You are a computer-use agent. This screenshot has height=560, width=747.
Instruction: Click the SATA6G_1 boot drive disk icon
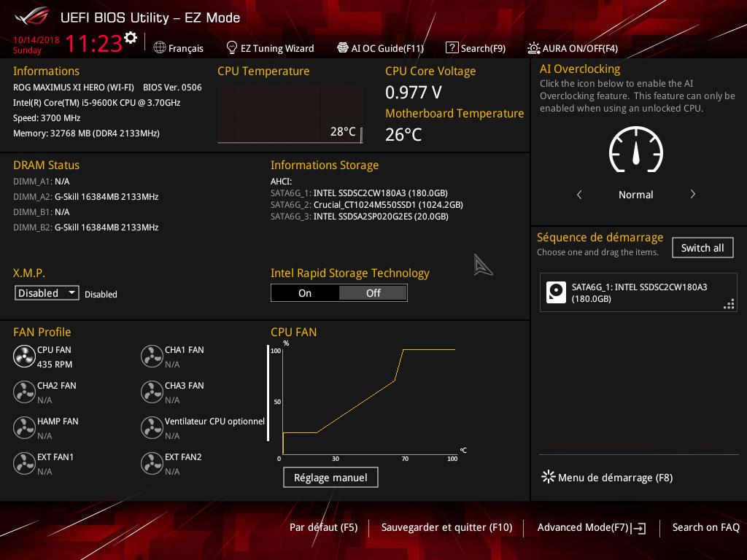[557, 292]
